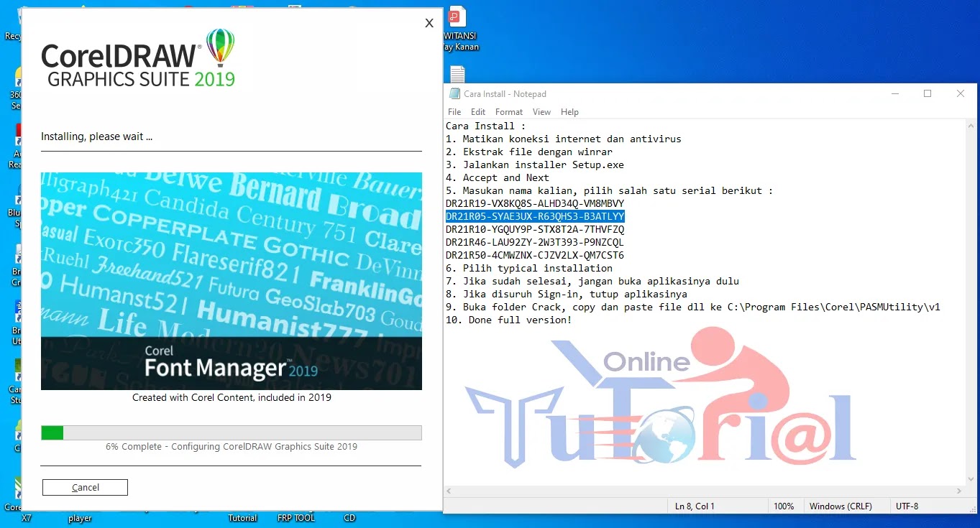Click serial line DR21R50-4CMWZNX-CJZV2LX-QM7CST6

coord(535,255)
